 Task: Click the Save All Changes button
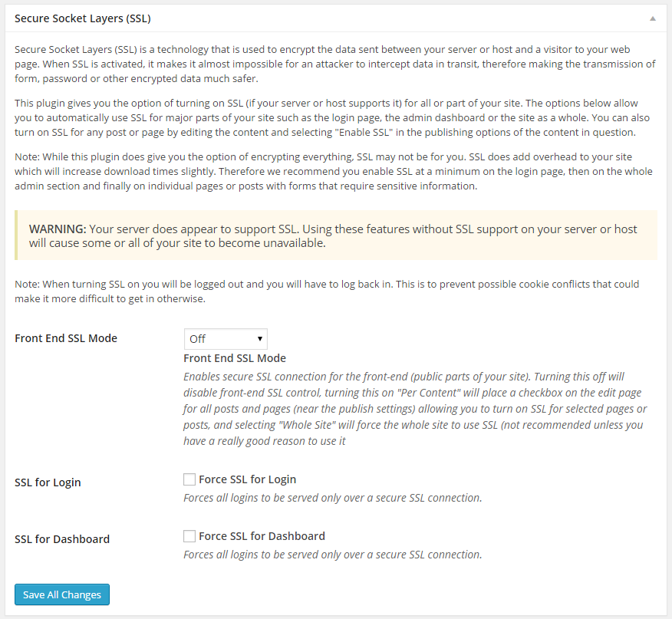(61, 594)
